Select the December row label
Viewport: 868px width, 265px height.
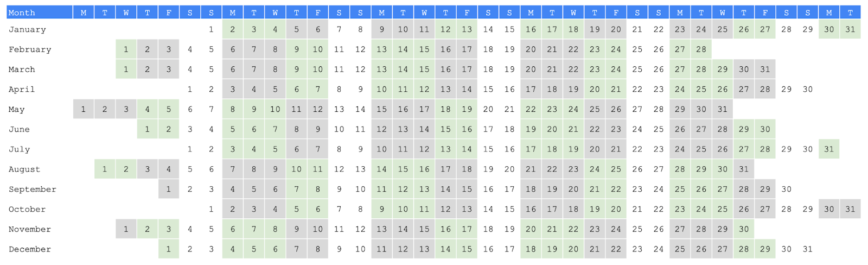30,249
